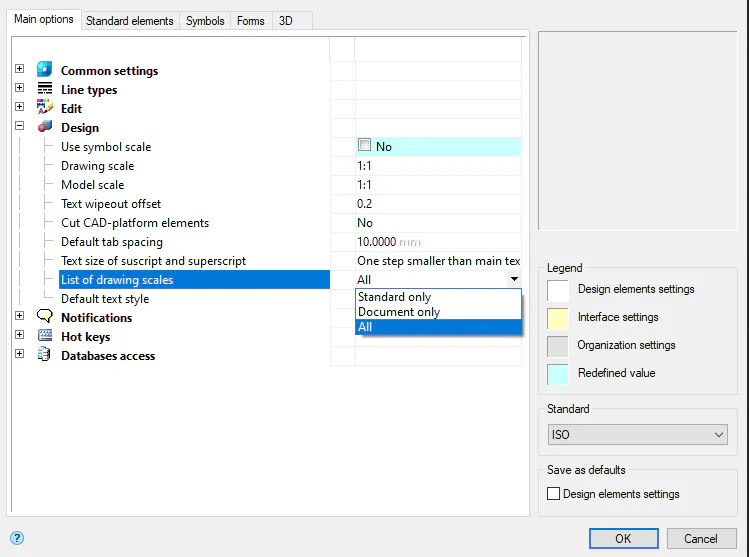Expand the Common settings node
749x557 pixels.
pos(20,69)
